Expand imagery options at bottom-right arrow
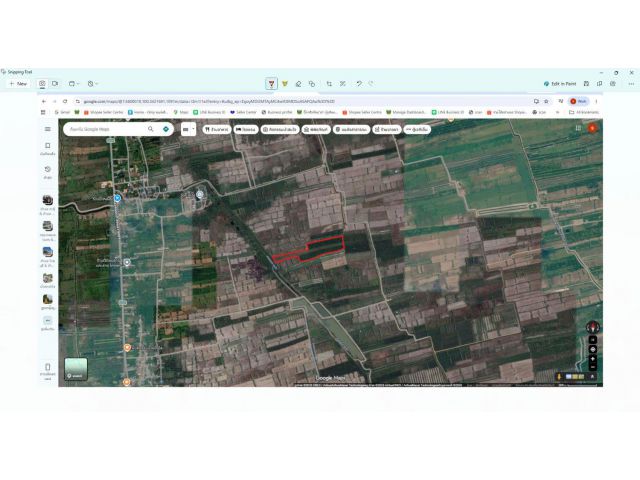This screenshot has width=640, height=480. click(x=592, y=376)
